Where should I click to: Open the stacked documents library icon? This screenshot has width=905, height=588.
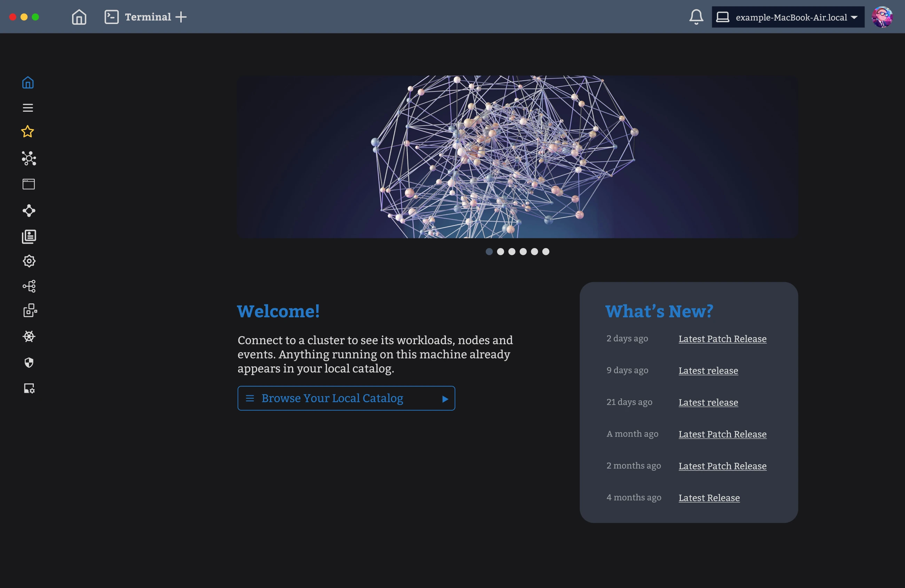pos(29,236)
